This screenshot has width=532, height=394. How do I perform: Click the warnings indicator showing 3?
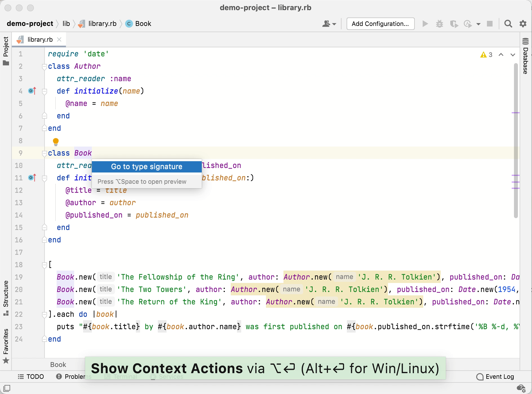[486, 55]
